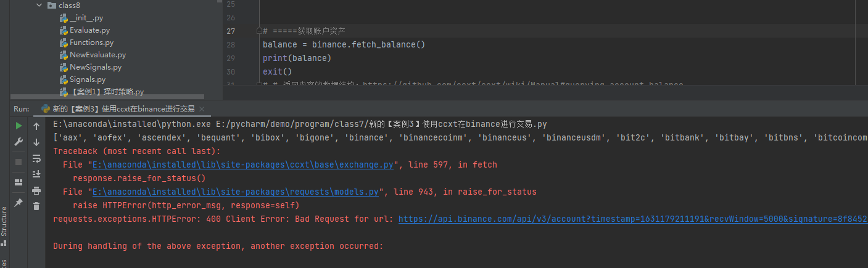Click line number 30 in the gutter
This screenshot has height=268, width=868.
tap(231, 71)
